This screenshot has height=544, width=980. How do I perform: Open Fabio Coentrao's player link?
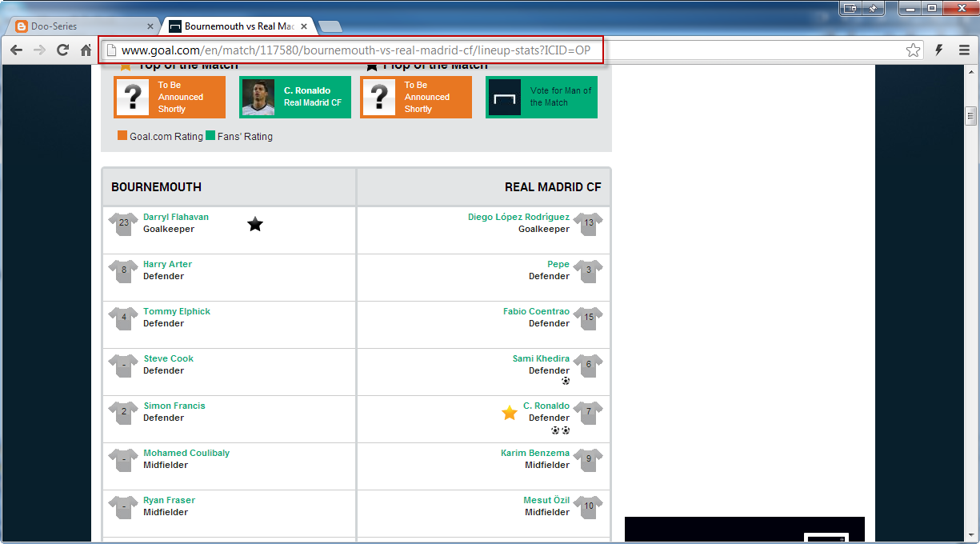click(x=536, y=311)
